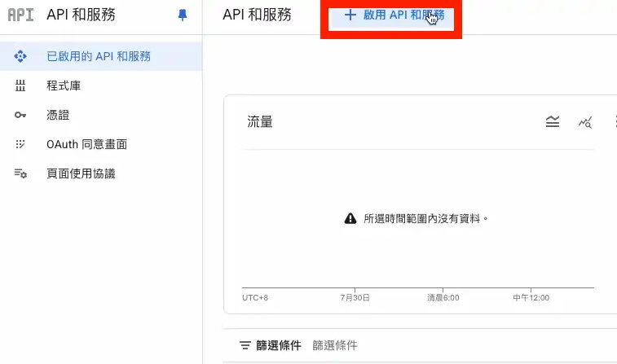
Task: Click the 篩選條件 filter lines icon
Action: [245, 345]
